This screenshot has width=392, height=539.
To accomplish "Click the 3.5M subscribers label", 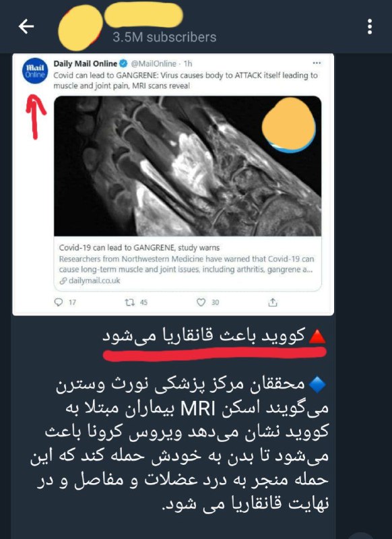I will pos(164,37).
